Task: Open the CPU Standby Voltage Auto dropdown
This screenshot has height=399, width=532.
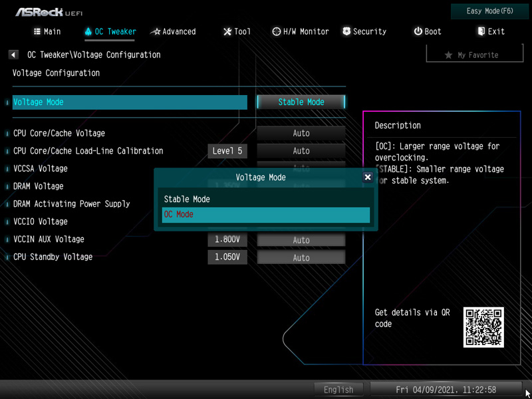Action: coord(301,257)
